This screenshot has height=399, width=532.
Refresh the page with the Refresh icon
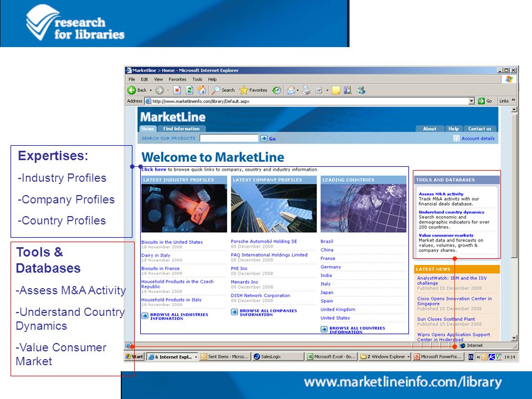tap(190, 90)
